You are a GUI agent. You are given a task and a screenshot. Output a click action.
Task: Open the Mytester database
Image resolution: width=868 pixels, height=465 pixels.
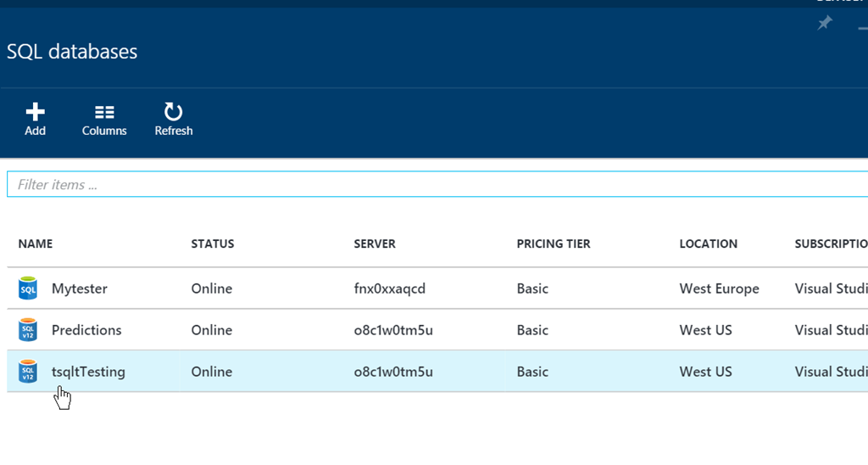tap(80, 289)
